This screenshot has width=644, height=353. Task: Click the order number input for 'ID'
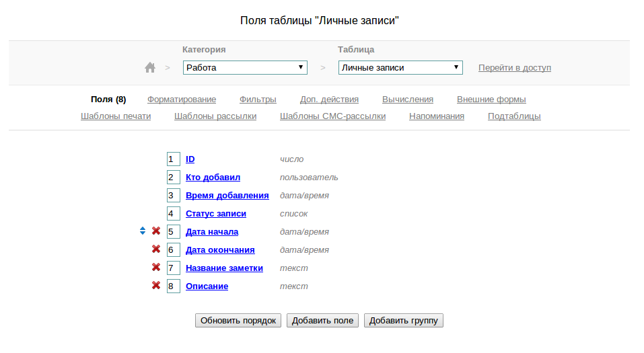[174, 159]
